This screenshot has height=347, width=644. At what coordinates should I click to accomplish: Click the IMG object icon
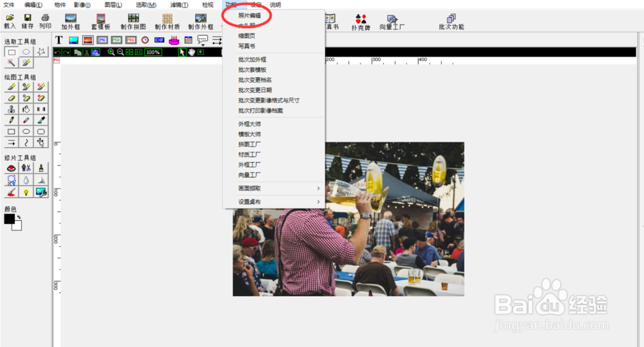click(x=102, y=41)
